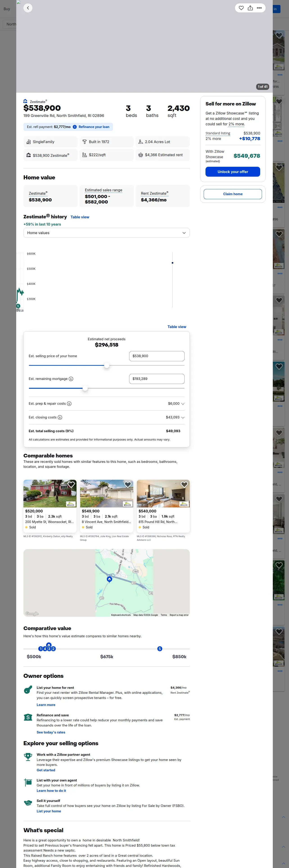
Task: Open Keyboard shortcuts on the map
Action: tap(121, 615)
